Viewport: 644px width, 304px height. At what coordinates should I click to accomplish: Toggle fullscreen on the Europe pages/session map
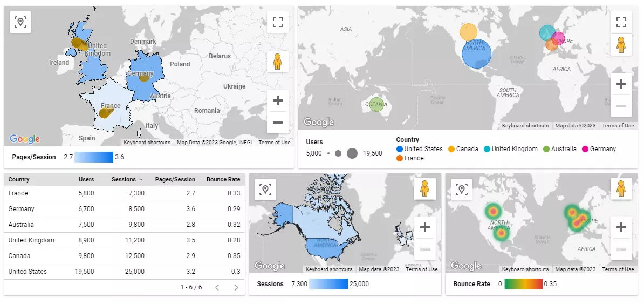pos(278,22)
